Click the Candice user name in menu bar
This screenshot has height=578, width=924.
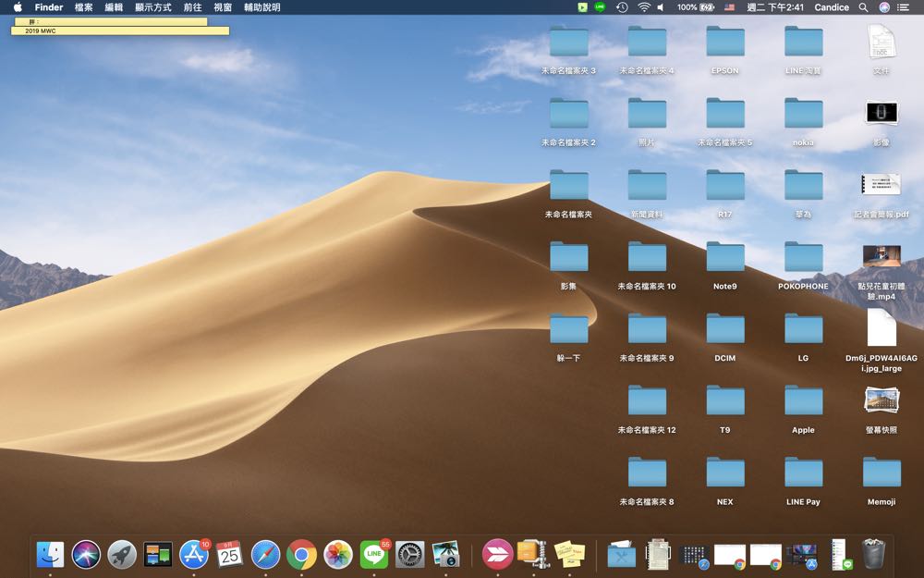pos(832,7)
